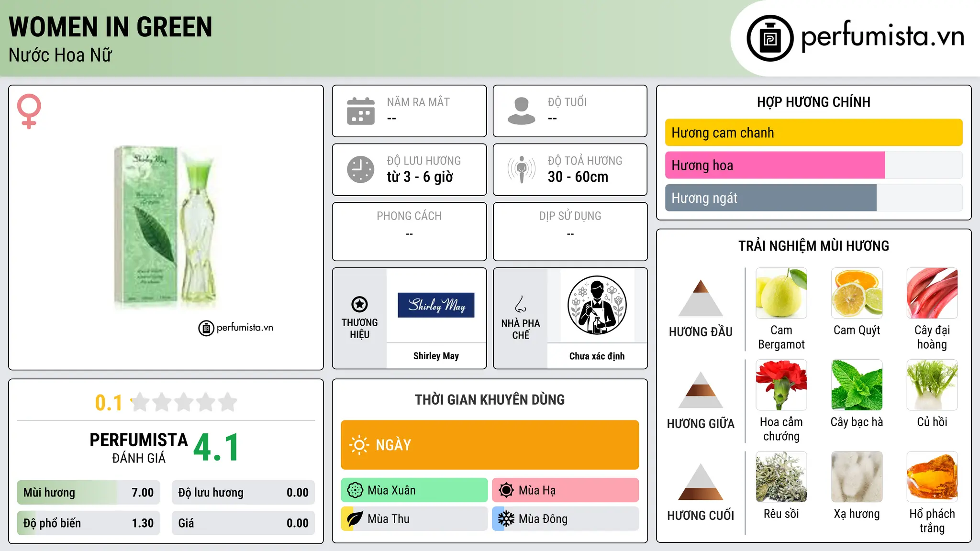980x551 pixels.
Task: Open the Cây bạc hà note image
Action: [x=857, y=385]
